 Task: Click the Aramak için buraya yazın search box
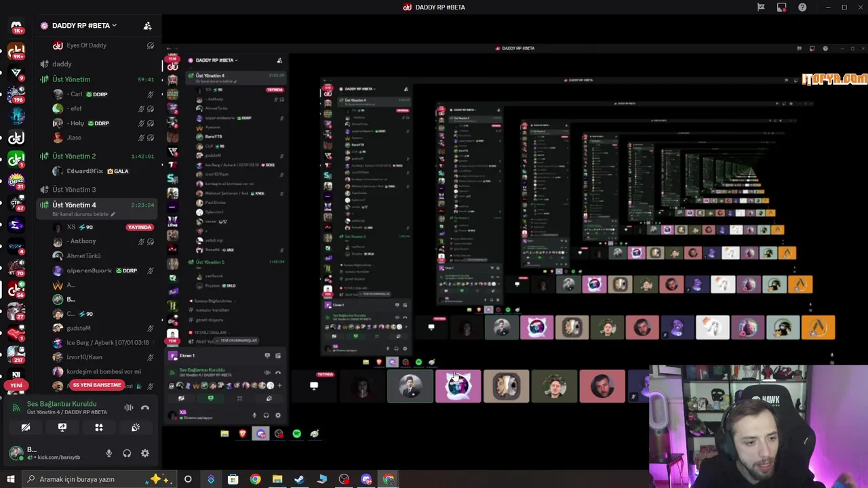100,479
